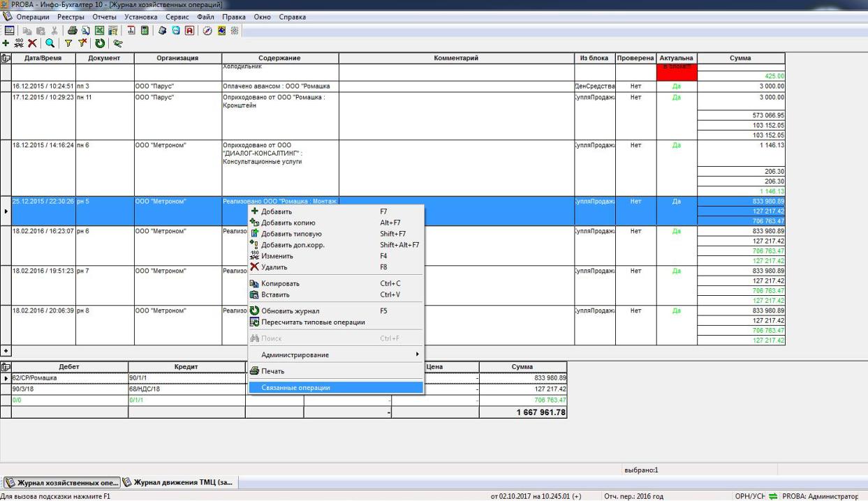
Task: Click the amount cell 573 066.95
Action: click(741, 115)
